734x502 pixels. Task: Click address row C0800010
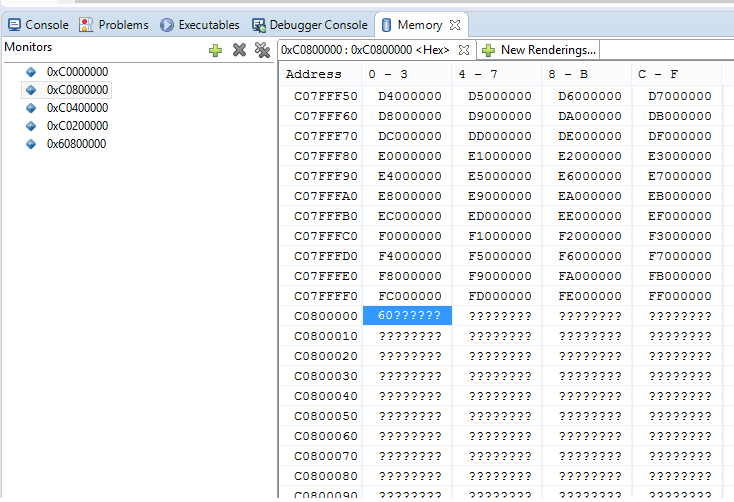[325, 336]
